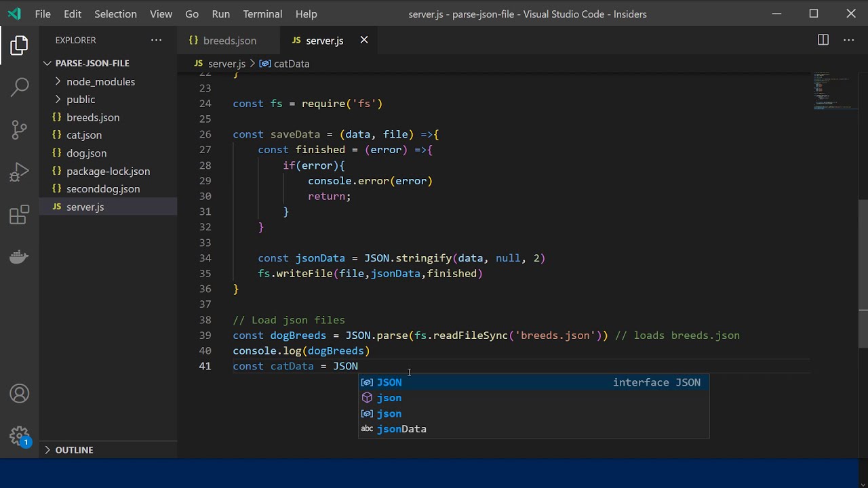Open the Edit menu

point(73,14)
